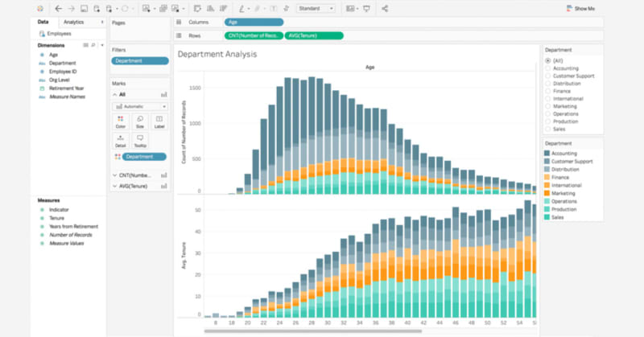The width and height of the screenshot is (644, 337).
Task: Click the Department filter pill
Action: pyautogui.click(x=138, y=60)
